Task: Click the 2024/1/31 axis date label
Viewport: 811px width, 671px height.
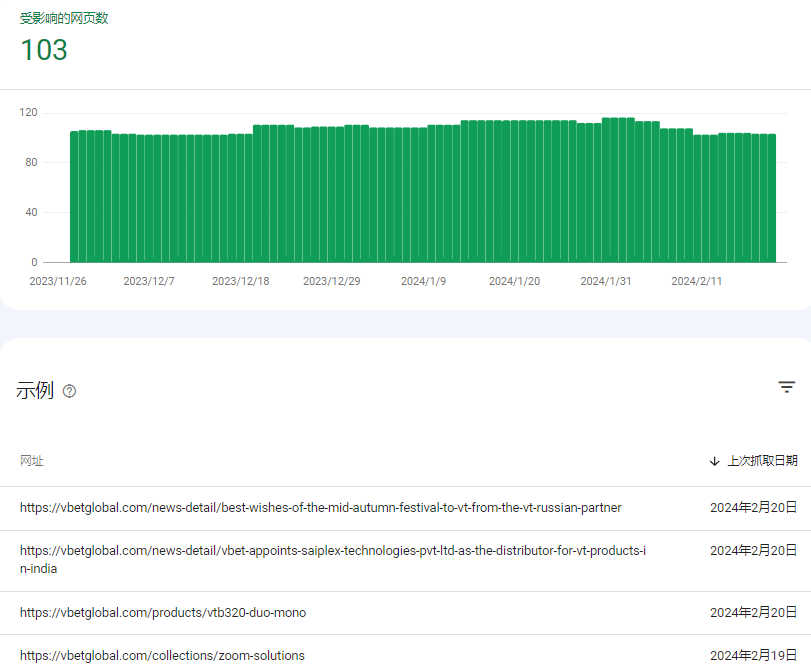Action: [x=606, y=281]
